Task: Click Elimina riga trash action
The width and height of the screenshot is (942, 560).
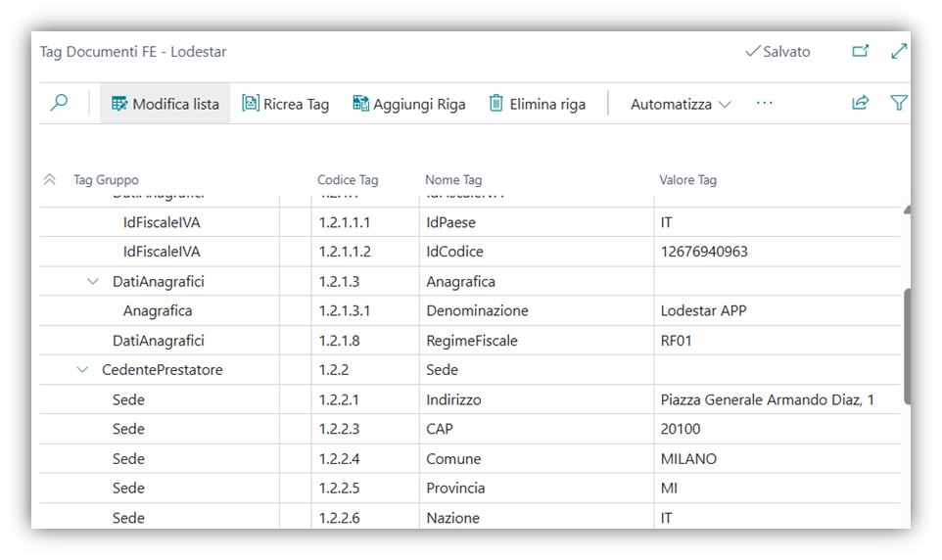Action: pyautogui.click(x=537, y=104)
